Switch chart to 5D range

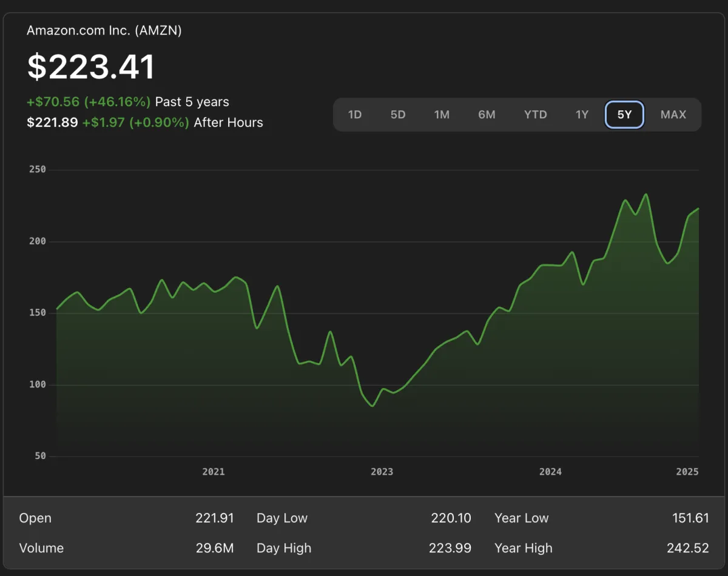click(398, 115)
